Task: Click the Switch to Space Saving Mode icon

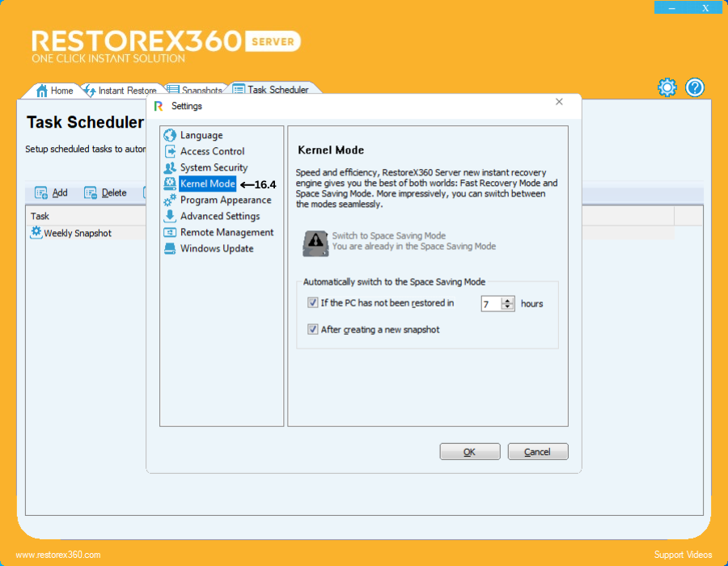Action: click(x=315, y=243)
